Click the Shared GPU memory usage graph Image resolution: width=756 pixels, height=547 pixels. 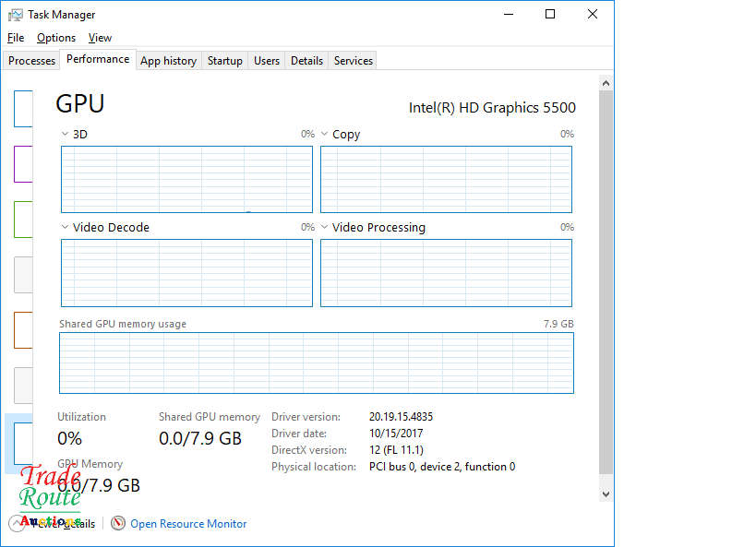(316, 363)
